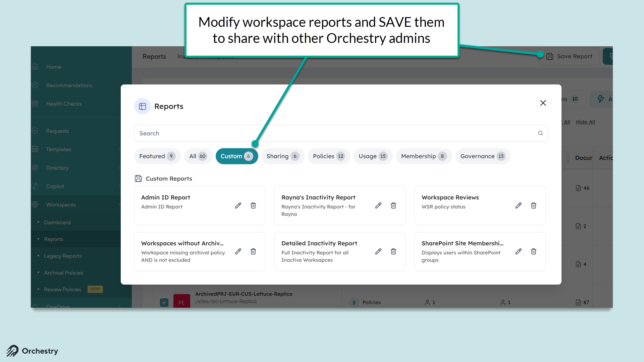Close the Reports dialog
Screen dimensions: 644x362
click(x=543, y=103)
